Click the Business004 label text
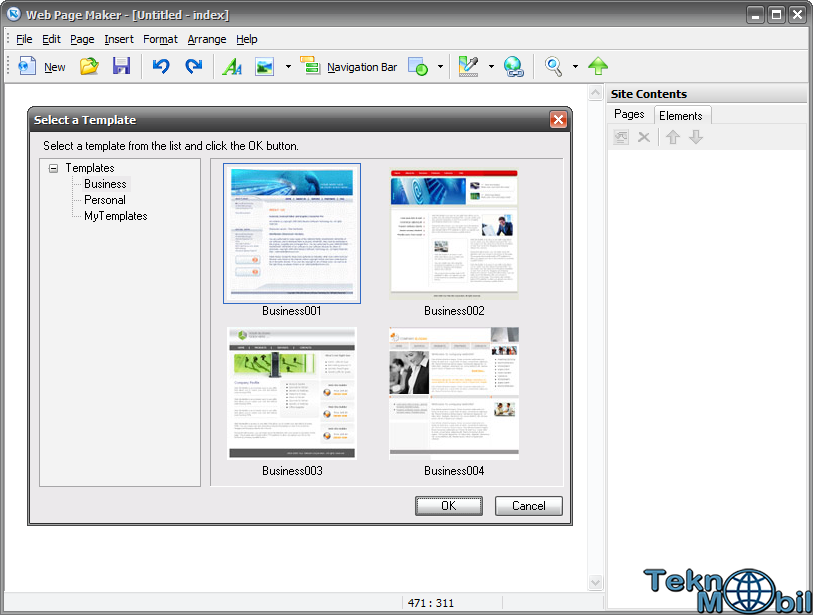Viewport: 813px width, 615px height. point(454,471)
